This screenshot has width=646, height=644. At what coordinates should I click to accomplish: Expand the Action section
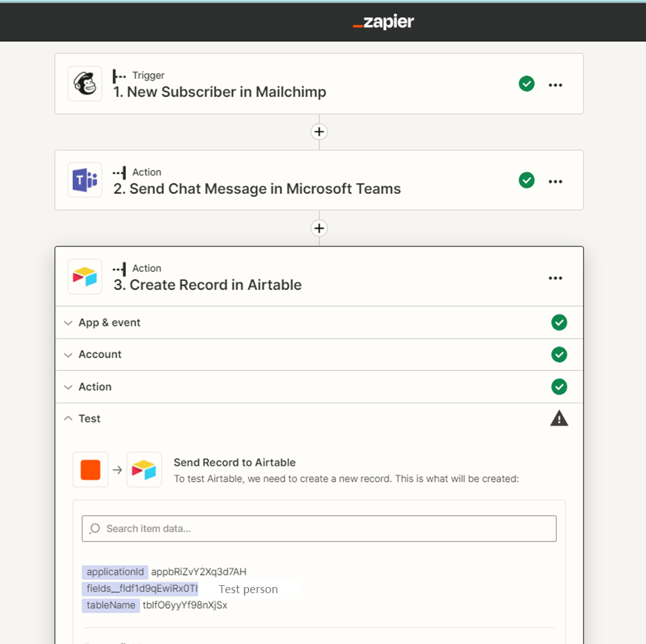[319, 387]
